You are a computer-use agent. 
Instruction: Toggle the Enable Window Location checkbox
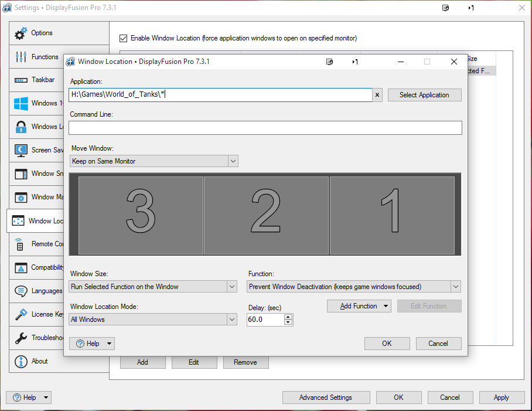(123, 38)
